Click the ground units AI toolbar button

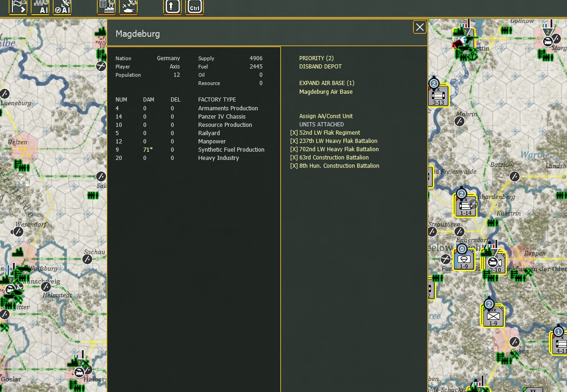(x=40, y=7)
